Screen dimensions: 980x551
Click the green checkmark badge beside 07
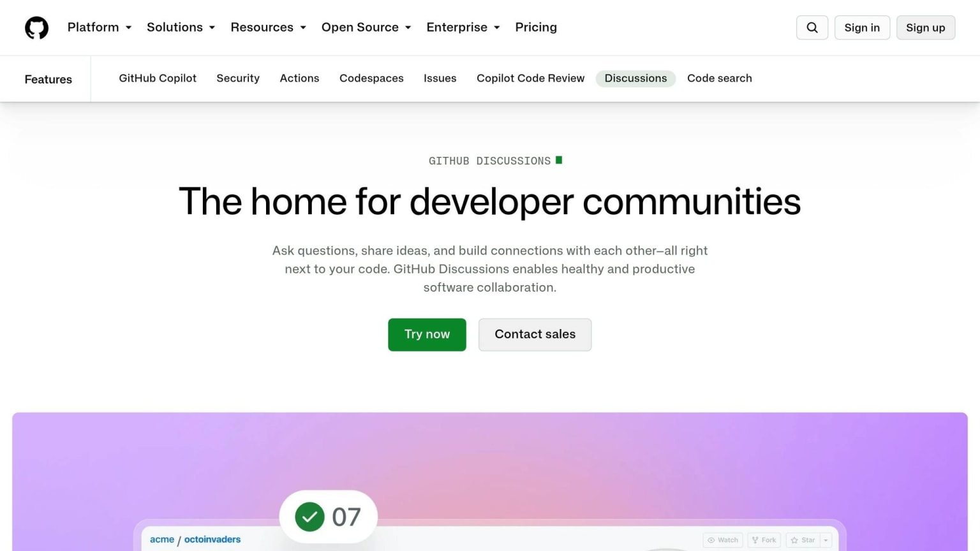310,517
